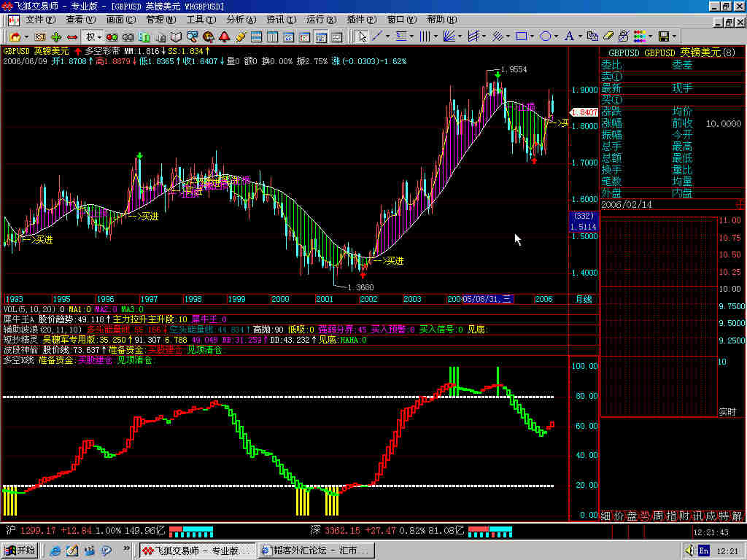The height and width of the screenshot is (560, 747).
Task: Click the 2002 year marker on timeline
Action: [x=368, y=299]
